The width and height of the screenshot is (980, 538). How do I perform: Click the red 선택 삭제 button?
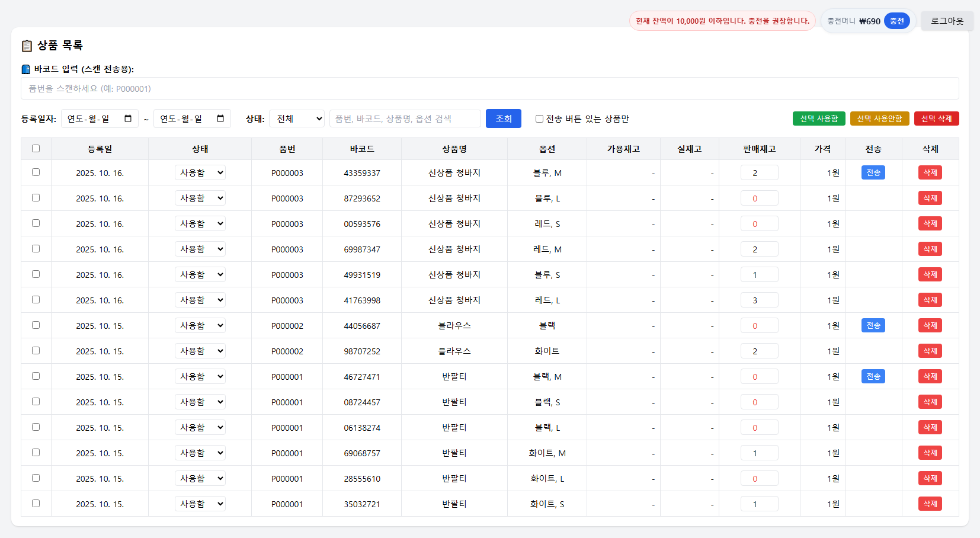936,118
